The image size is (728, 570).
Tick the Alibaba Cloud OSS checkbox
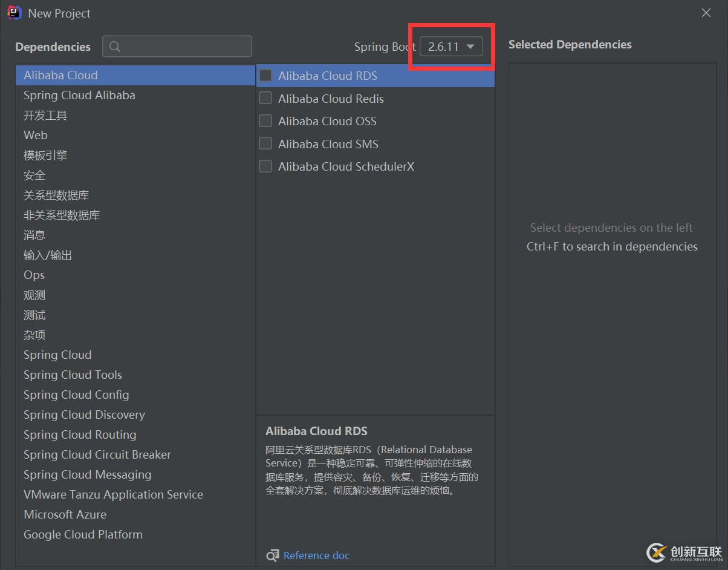(x=265, y=121)
